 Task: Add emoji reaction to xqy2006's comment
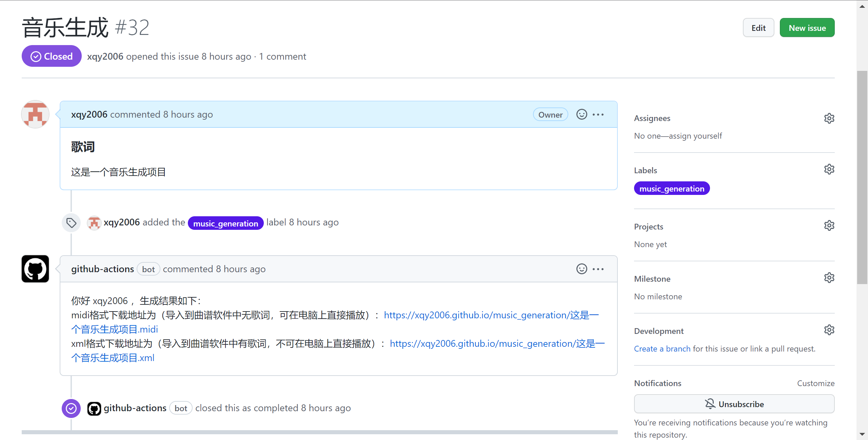coord(581,114)
